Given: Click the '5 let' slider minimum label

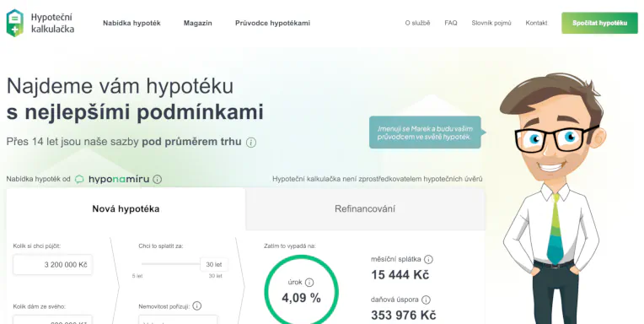Looking at the screenshot, I should (137, 276).
